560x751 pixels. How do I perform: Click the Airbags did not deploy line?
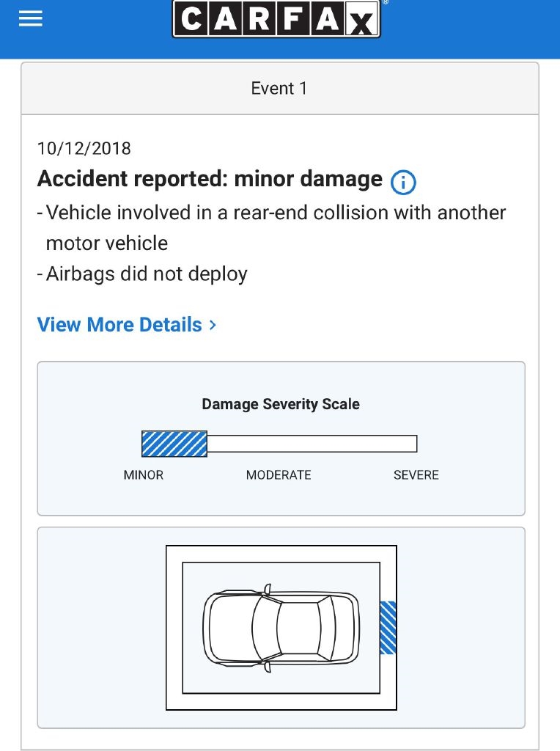click(x=147, y=274)
